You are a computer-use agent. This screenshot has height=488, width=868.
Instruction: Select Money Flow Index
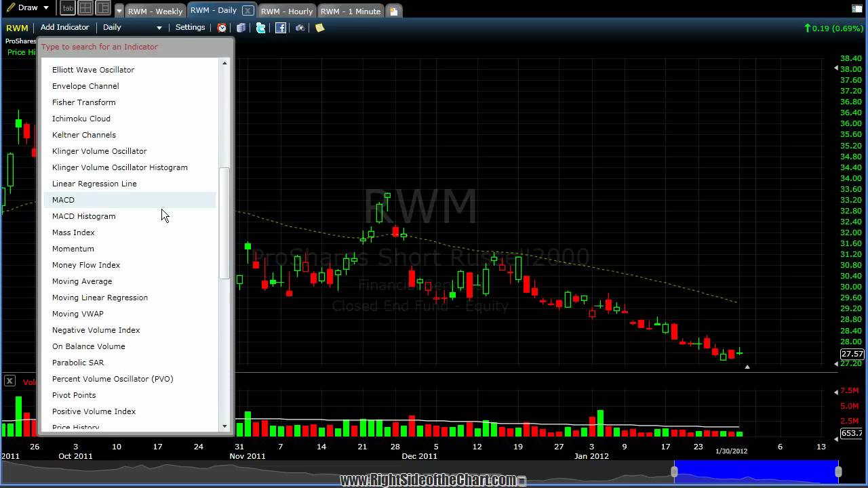[x=130, y=265]
